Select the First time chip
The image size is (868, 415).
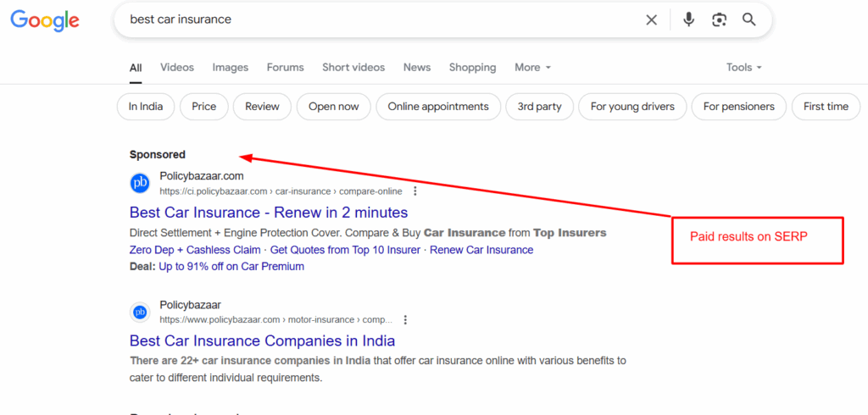(x=826, y=107)
